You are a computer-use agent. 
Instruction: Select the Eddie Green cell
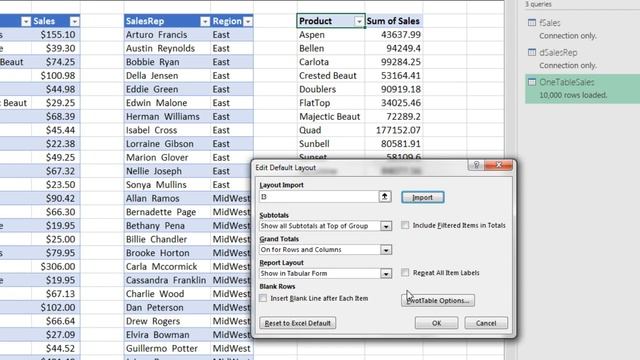(167, 89)
